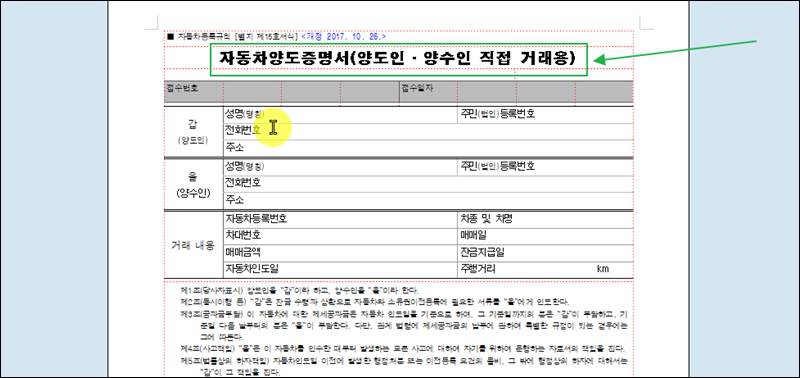
Task: Click the 자동차인도일 cell
Action: 340,269
